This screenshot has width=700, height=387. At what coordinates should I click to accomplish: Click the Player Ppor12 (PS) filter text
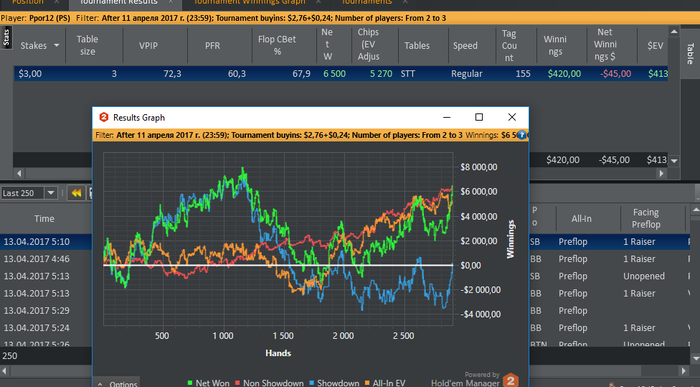click(x=35, y=18)
